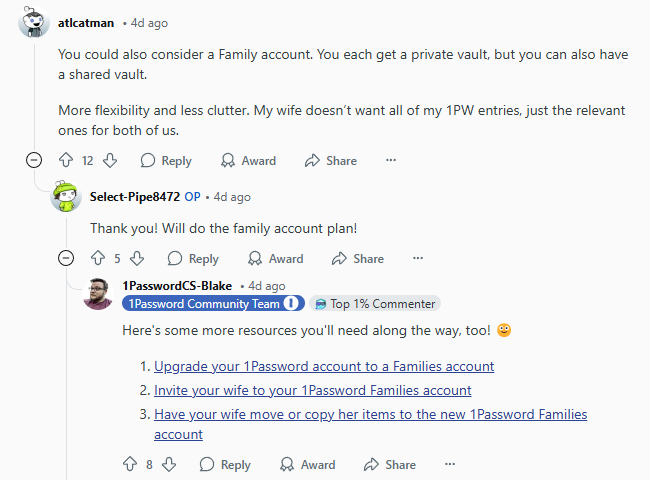
Task: Reply to atlcatman's comment
Action: click(x=166, y=160)
